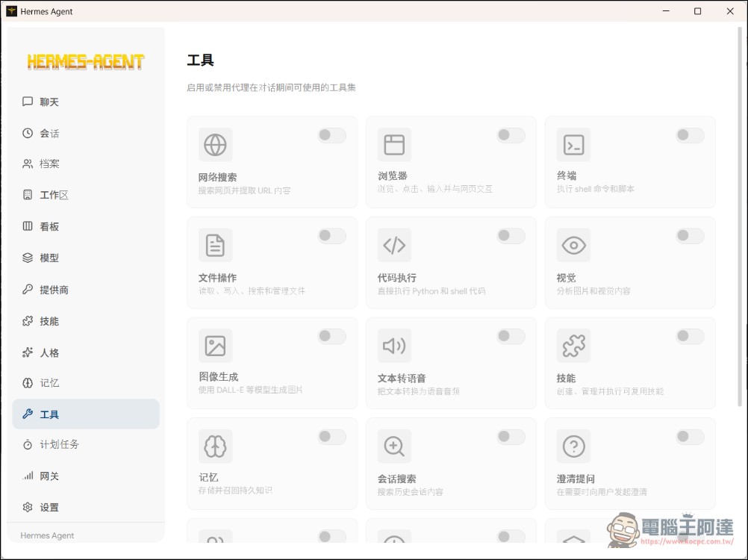748x560 pixels.
Task: Open the 档案 sidebar section
Action: point(86,164)
